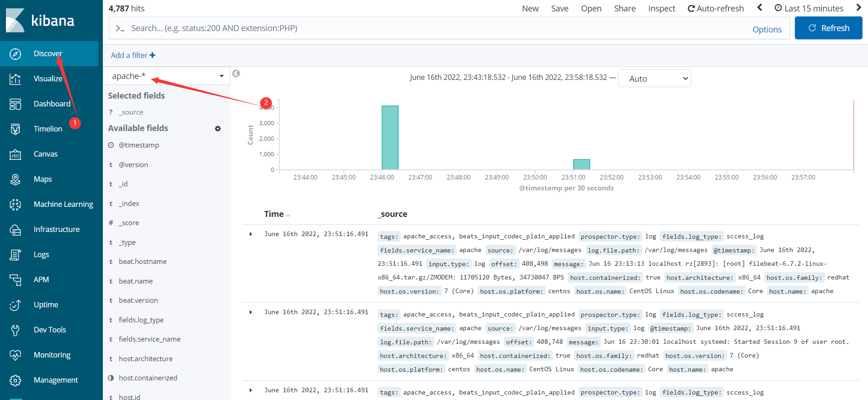Open Canvas icon in sidebar
868x400 pixels.
[x=15, y=154]
